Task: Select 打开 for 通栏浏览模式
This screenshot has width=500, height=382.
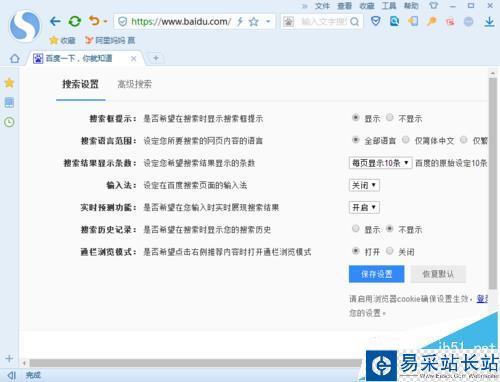Action: [356, 251]
